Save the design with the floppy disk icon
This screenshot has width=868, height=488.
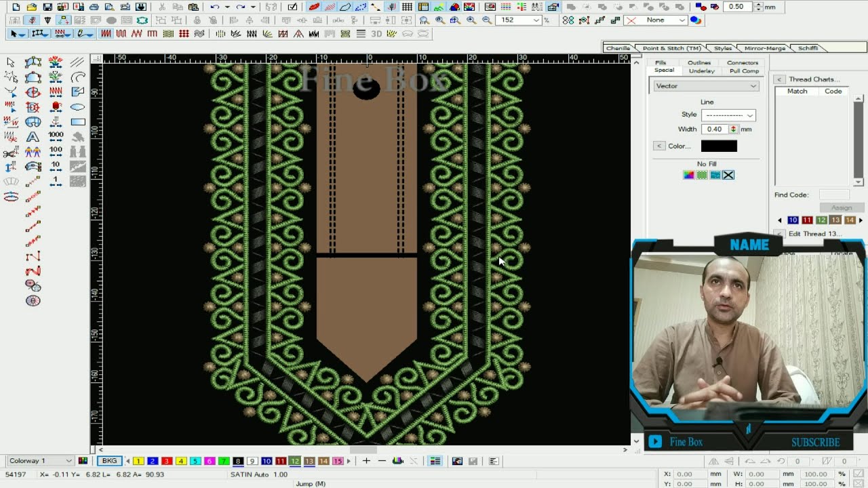tap(47, 7)
